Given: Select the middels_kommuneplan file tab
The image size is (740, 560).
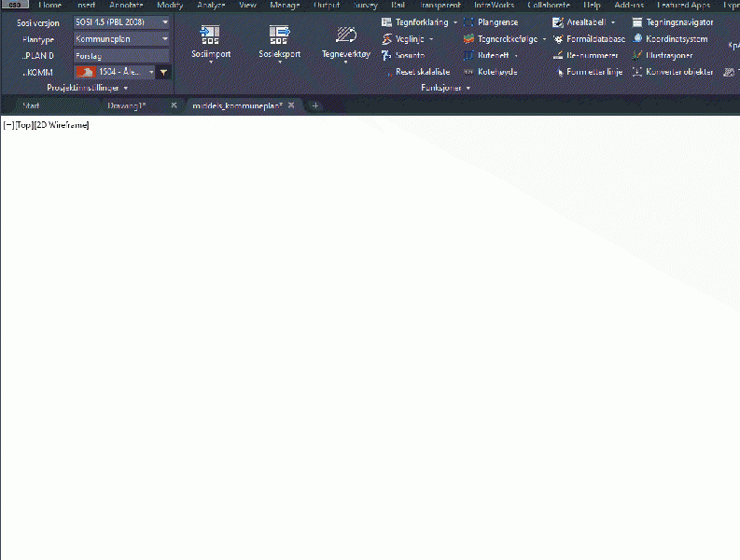Looking at the screenshot, I should click(x=237, y=105).
